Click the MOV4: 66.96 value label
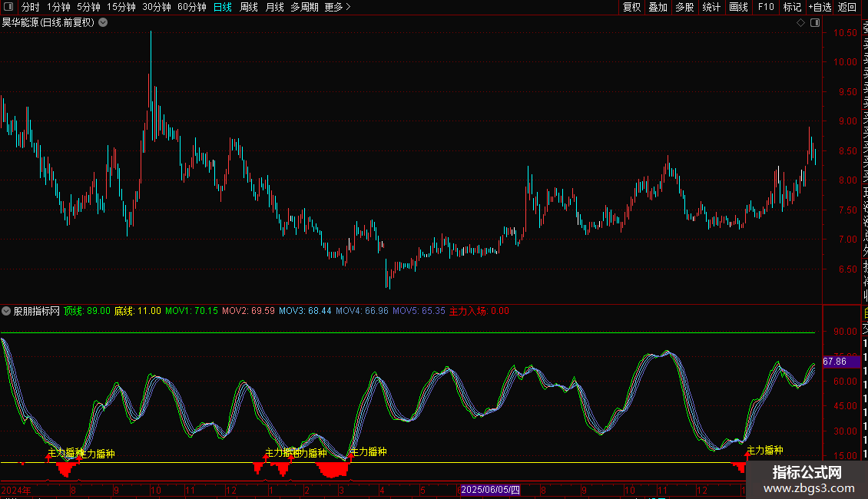 pyautogui.click(x=362, y=311)
